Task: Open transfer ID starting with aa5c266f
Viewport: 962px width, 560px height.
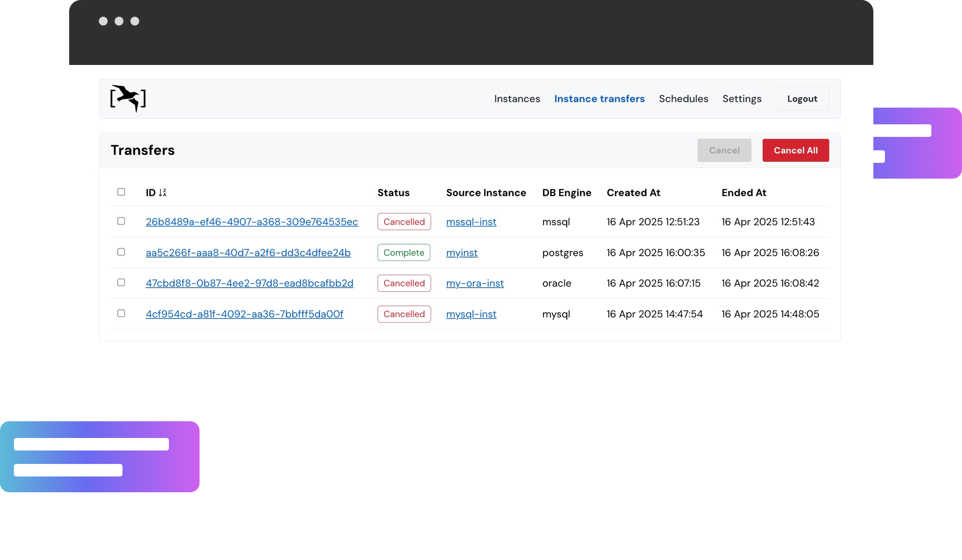Action: click(248, 253)
